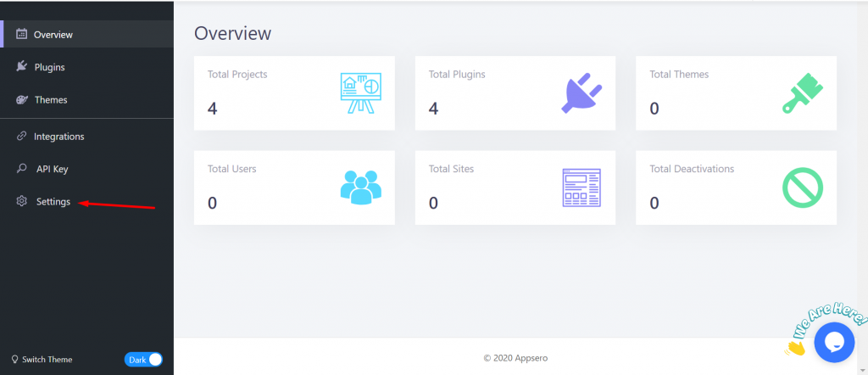Select the API Key menu item
This screenshot has width=868, height=375.
(87, 169)
